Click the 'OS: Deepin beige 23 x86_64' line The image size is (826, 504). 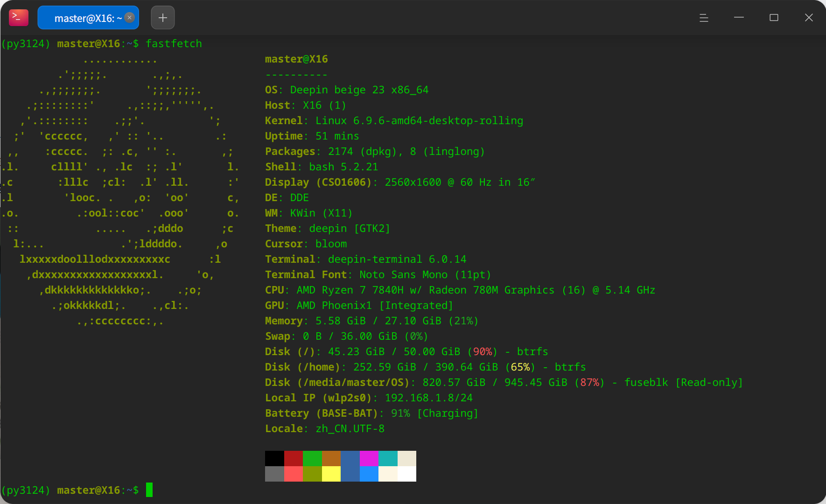347,90
